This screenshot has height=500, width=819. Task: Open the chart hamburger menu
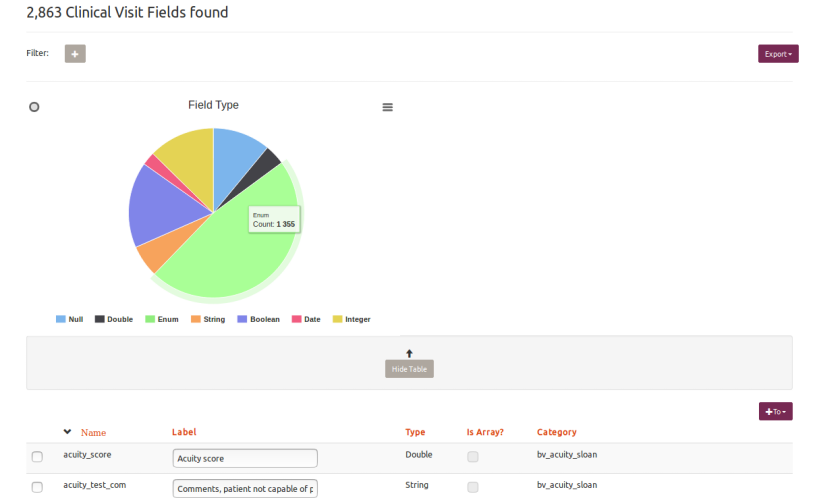388,107
